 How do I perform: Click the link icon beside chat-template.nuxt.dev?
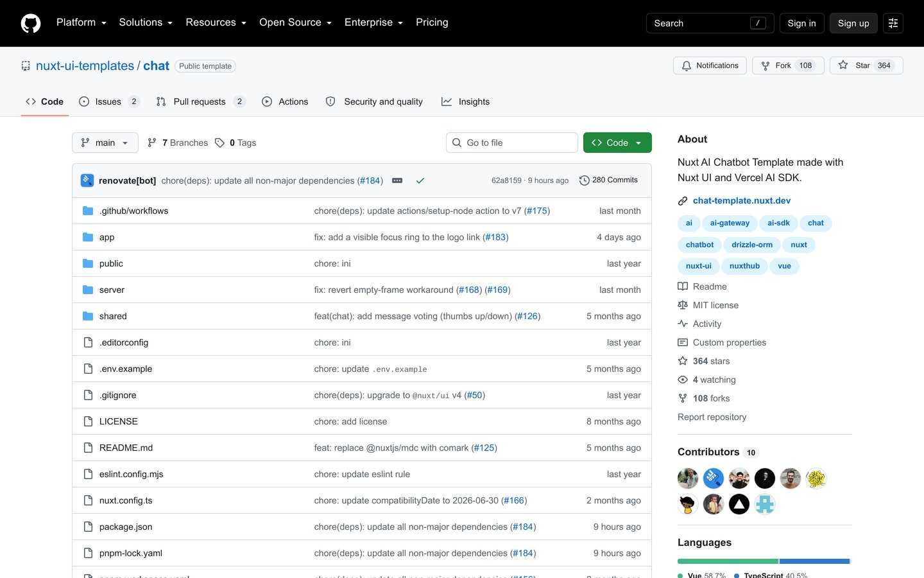click(x=683, y=201)
